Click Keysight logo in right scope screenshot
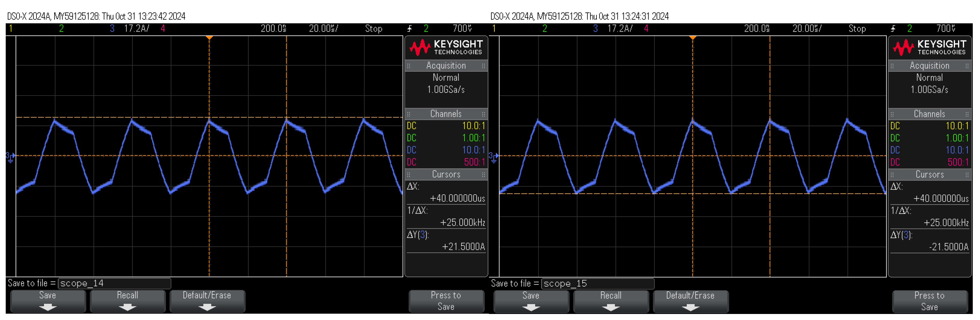The image size is (980, 320). click(x=929, y=48)
